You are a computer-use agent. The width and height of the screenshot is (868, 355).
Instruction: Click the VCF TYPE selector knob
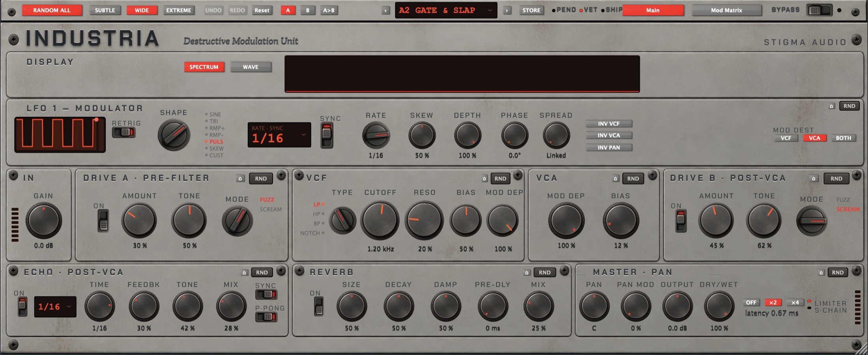pyautogui.click(x=342, y=220)
